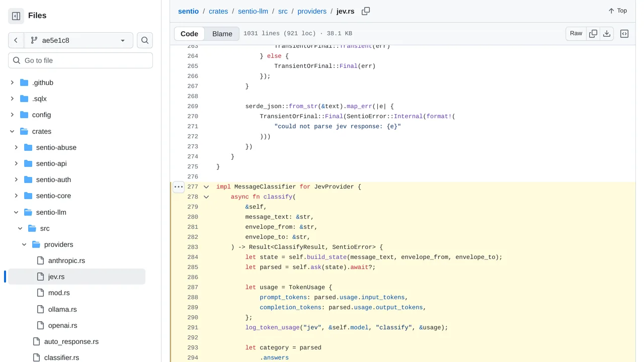Click the openai.rs file icon
644x362 pixels.
click(x=40, y=325)
